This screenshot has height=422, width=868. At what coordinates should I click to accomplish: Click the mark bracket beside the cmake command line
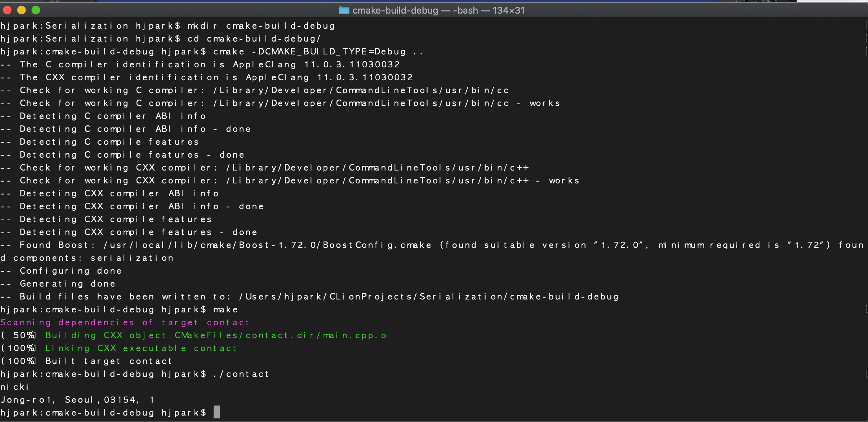(866, 52)
